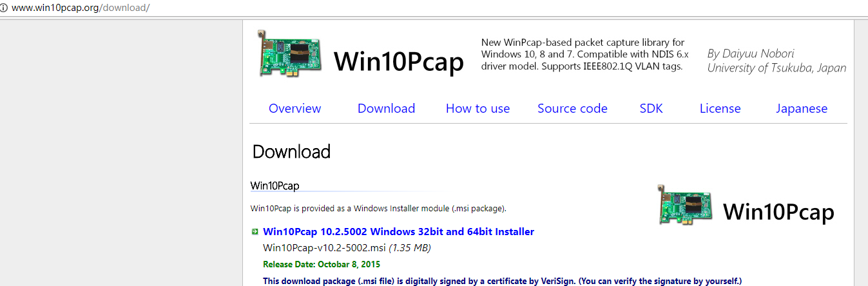The width and height of the screenshot is (868, 286).
Task: Click 'provided as a Windows Installer module' sentence
Action: tap(378, 208)
